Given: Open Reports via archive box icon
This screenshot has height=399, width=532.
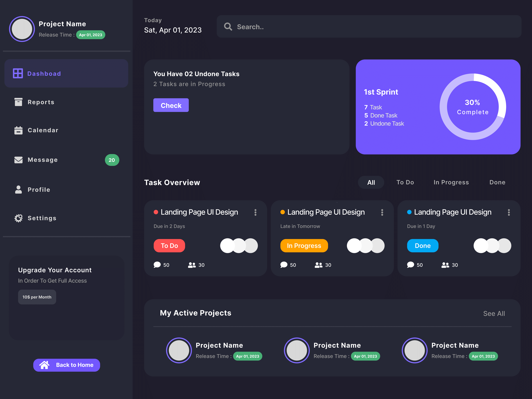Looking at the screenshot, I should tap(18, 102).
